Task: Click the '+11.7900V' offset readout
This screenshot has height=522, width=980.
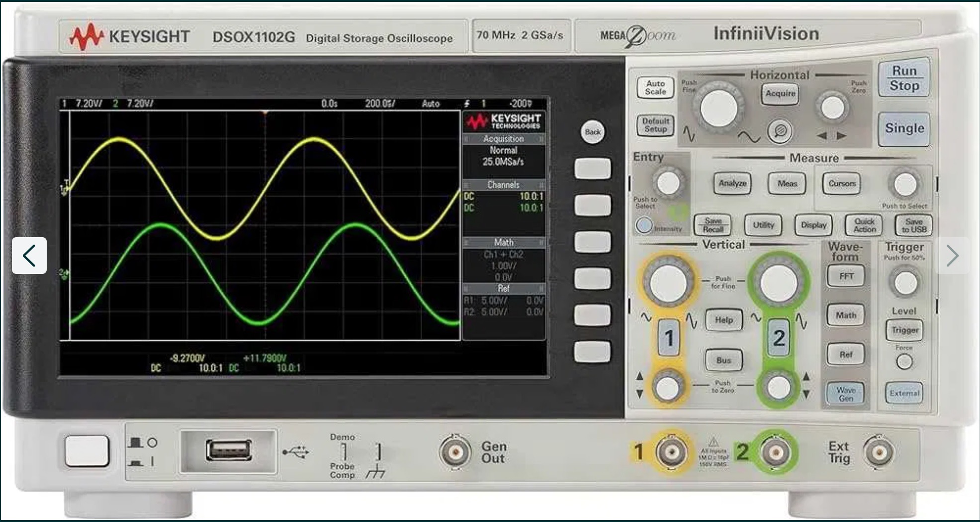Action: pos(265,358)
